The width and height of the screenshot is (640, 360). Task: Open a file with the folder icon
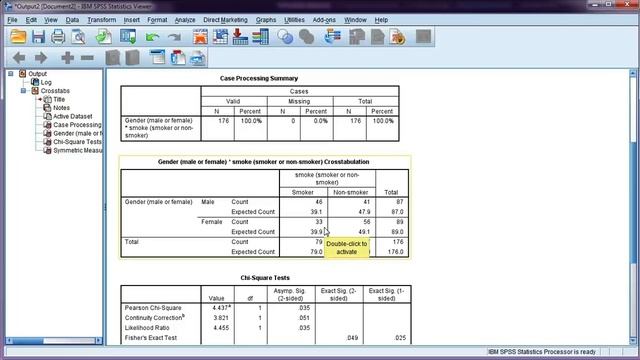coord(18,37)
